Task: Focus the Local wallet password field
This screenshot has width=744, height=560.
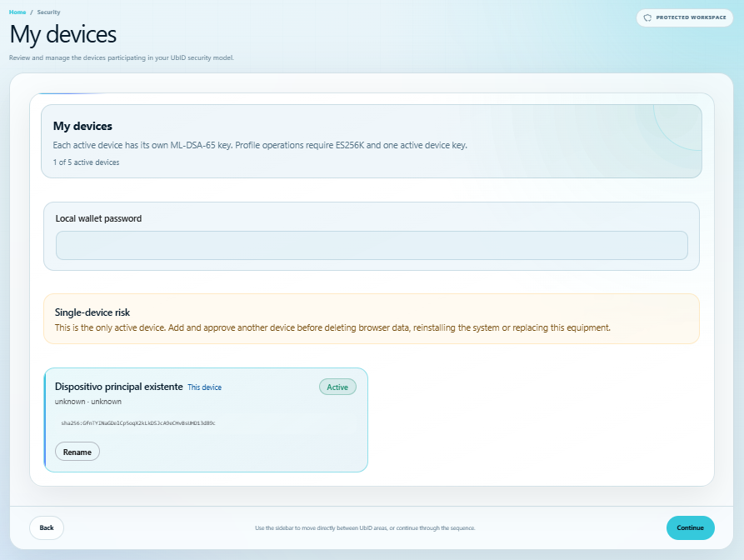Action: pyautogui.click(x=372, y=245)
